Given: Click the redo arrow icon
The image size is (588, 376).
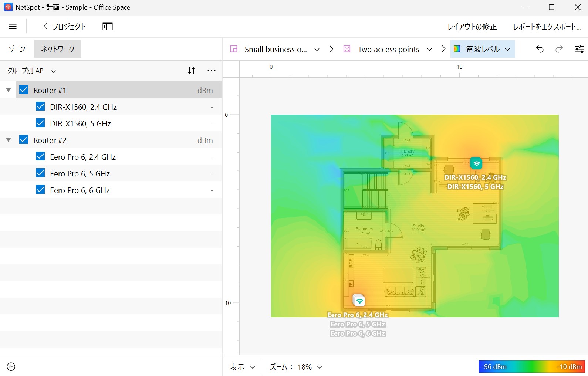Looking at the screenshot, I should click(559, 49).
